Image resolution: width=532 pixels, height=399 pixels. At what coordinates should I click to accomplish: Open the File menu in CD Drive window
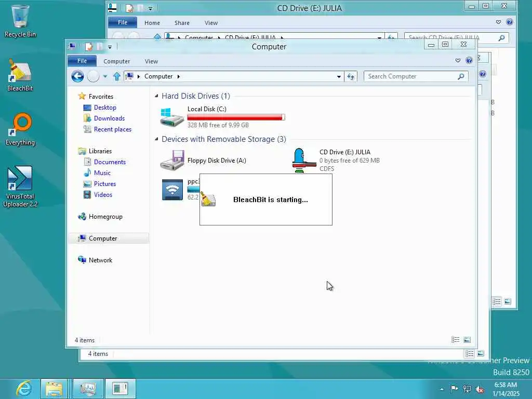pyautogui.click(x=123, y=22)
